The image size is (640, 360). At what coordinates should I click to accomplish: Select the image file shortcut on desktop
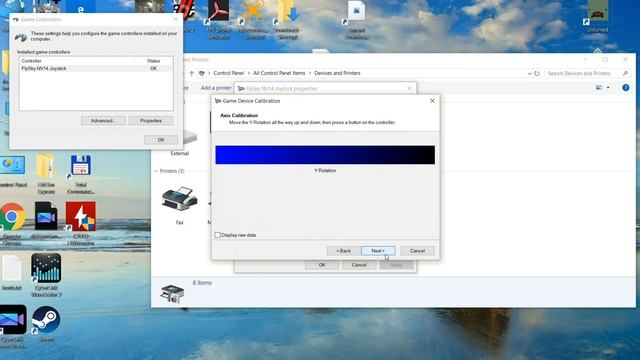[356, 11]
